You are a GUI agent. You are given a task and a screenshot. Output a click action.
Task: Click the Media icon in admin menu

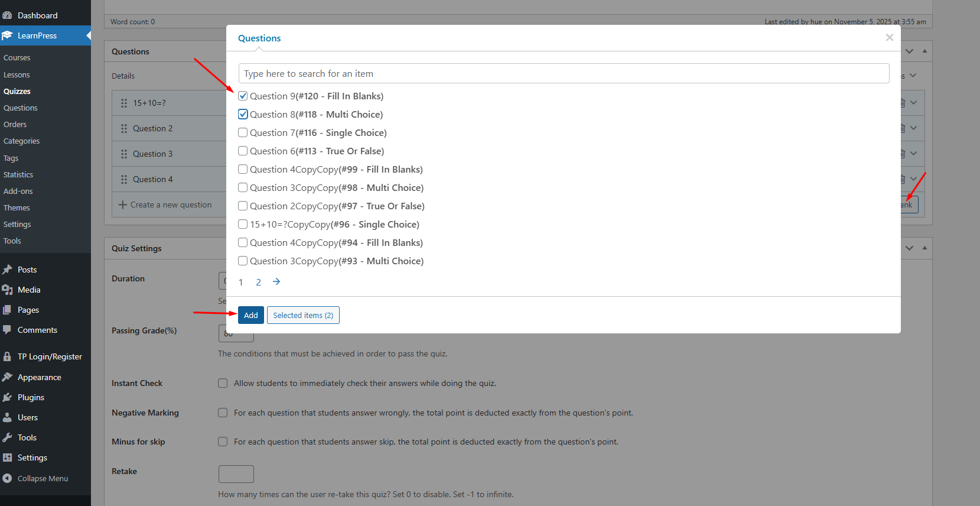pos(8,290)
